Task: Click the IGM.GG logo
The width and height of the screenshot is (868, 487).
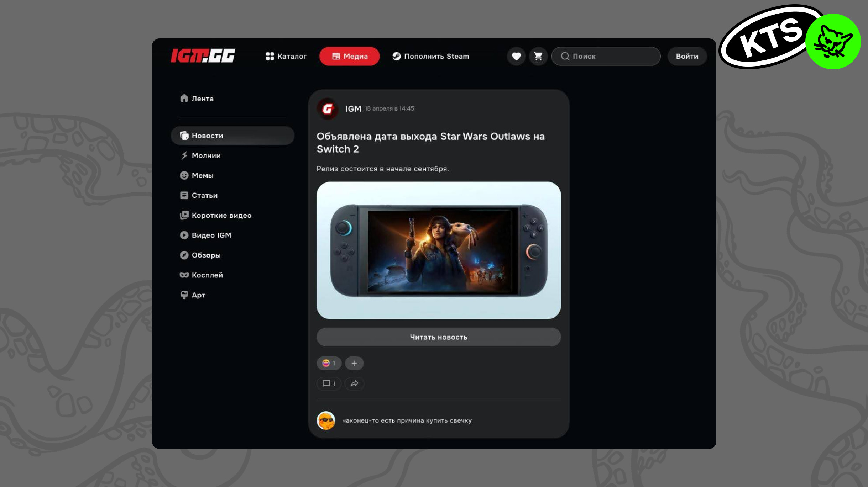Action: click(203, 56)
